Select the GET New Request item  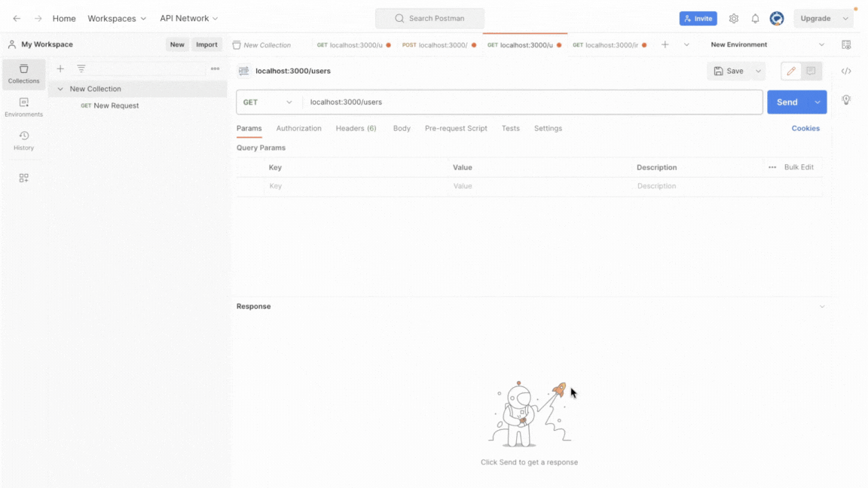coord(109,105)
